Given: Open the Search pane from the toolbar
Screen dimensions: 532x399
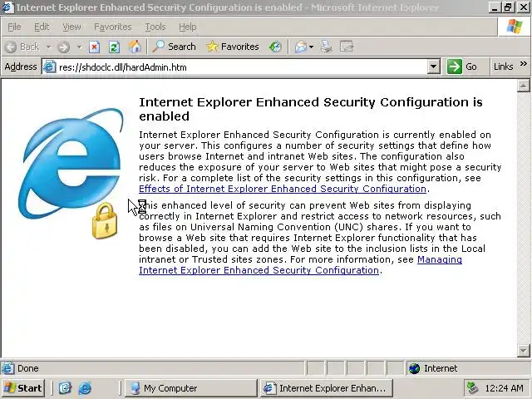Looking at the screenshot, I should click(x=174, y=47).
